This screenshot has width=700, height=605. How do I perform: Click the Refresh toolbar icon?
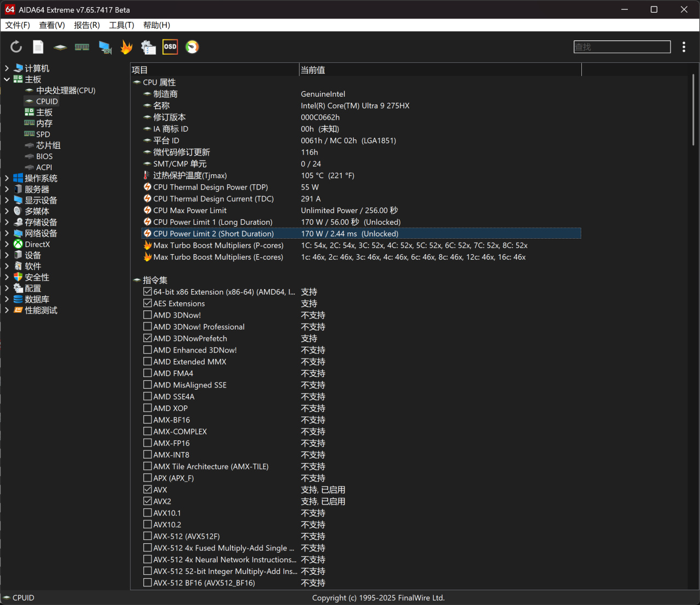tap(16, 47)
